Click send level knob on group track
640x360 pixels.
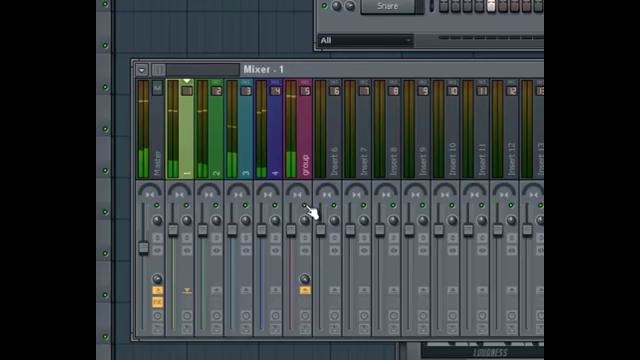tap(305, 279)
